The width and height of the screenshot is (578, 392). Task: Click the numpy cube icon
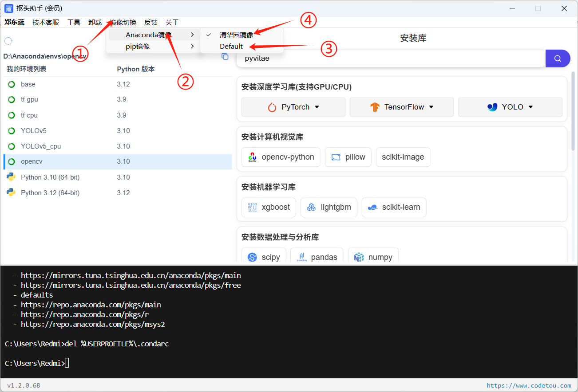click(x=359, y=257)
